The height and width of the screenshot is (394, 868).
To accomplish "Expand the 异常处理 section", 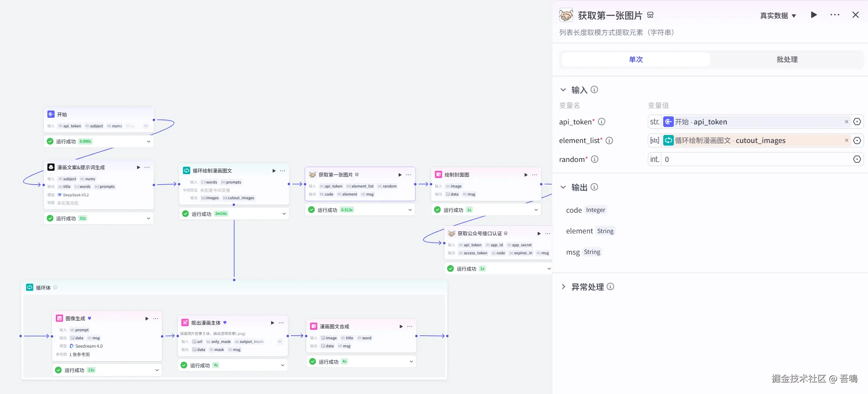I will click(x=563, y=287).
